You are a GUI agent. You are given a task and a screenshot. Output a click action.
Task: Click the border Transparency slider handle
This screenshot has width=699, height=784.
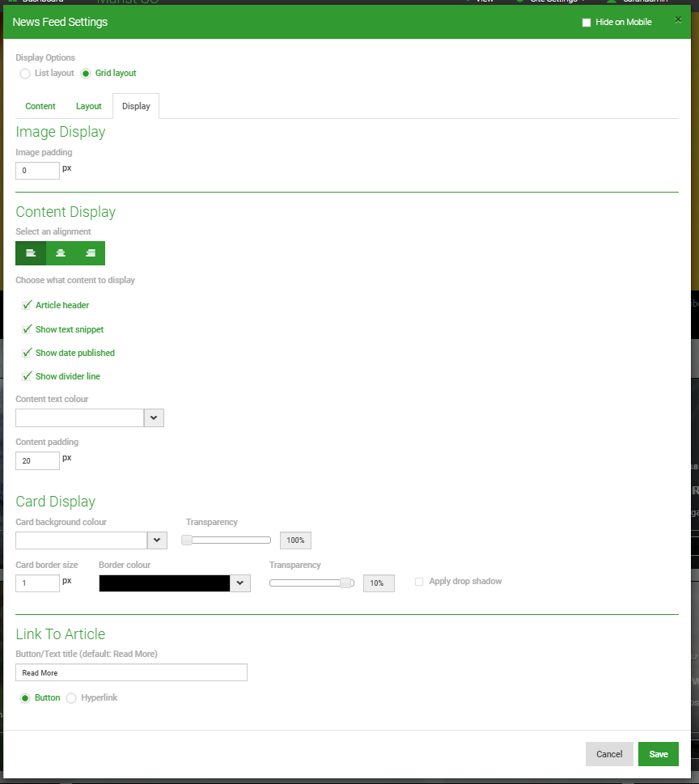(x=345, y=583)
